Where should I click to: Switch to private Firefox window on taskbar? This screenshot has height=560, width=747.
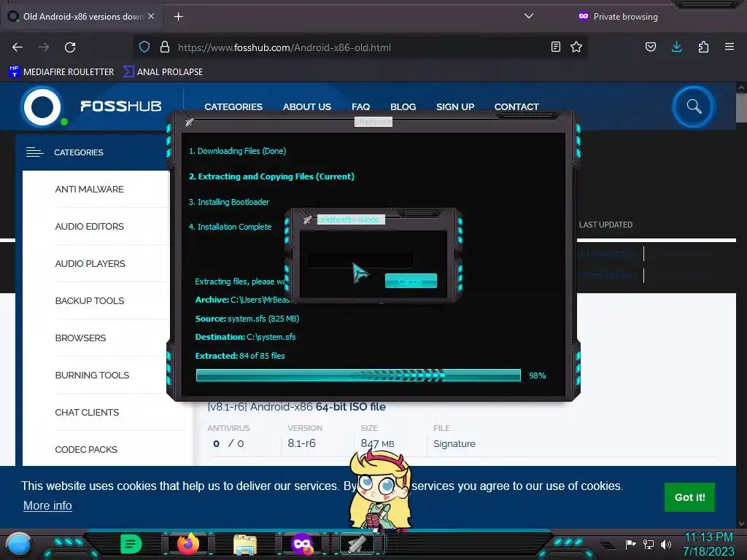303,545
